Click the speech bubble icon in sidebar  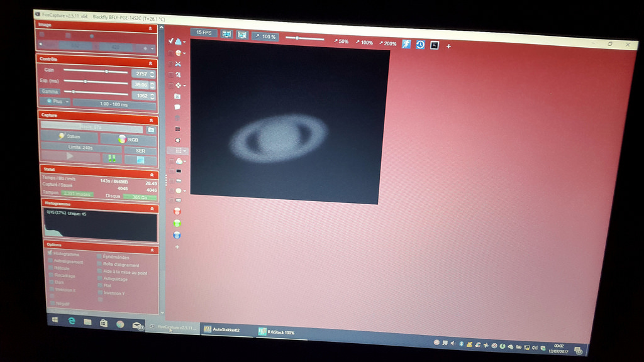(x=177, y=107)
